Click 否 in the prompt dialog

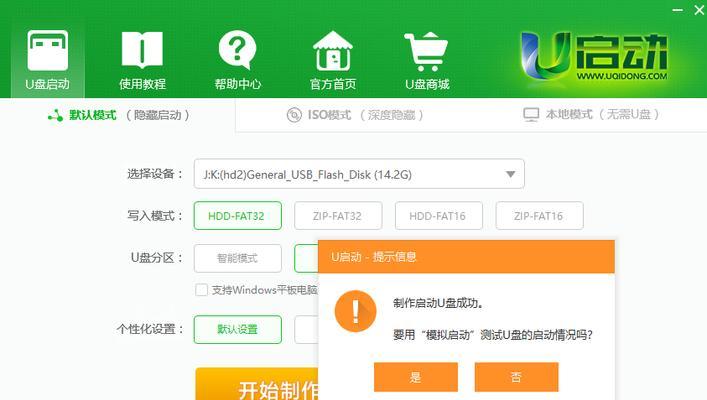(x=516, y=377)
